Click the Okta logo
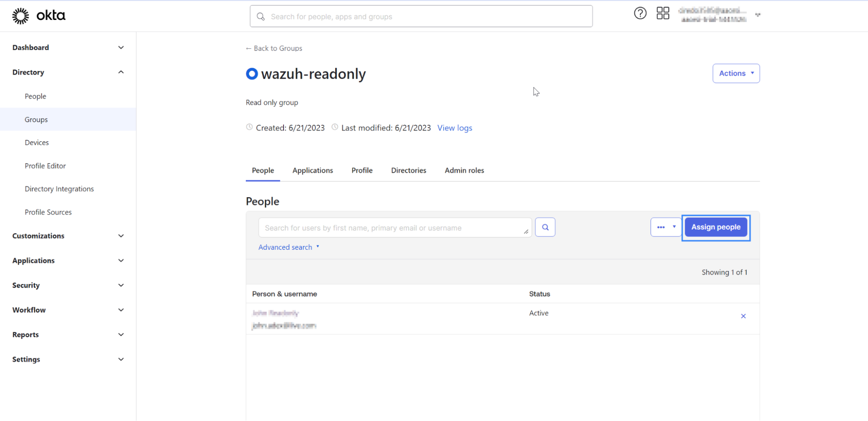 pos(39,16)
